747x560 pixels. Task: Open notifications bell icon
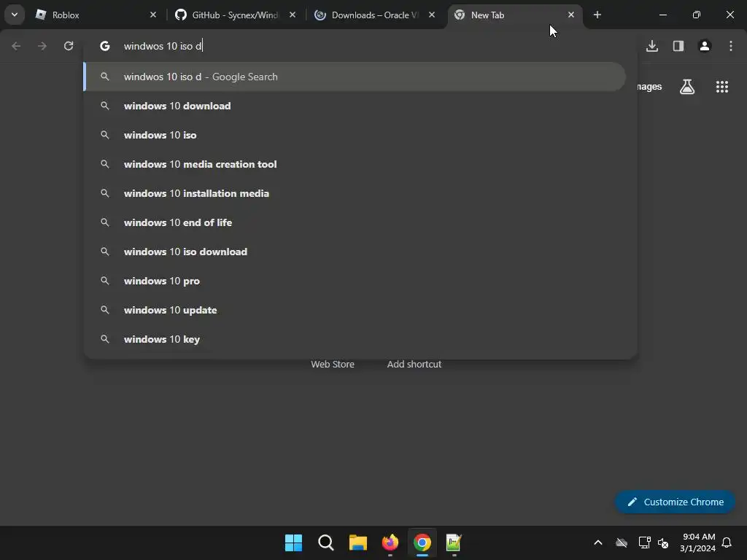coord(727,542)
